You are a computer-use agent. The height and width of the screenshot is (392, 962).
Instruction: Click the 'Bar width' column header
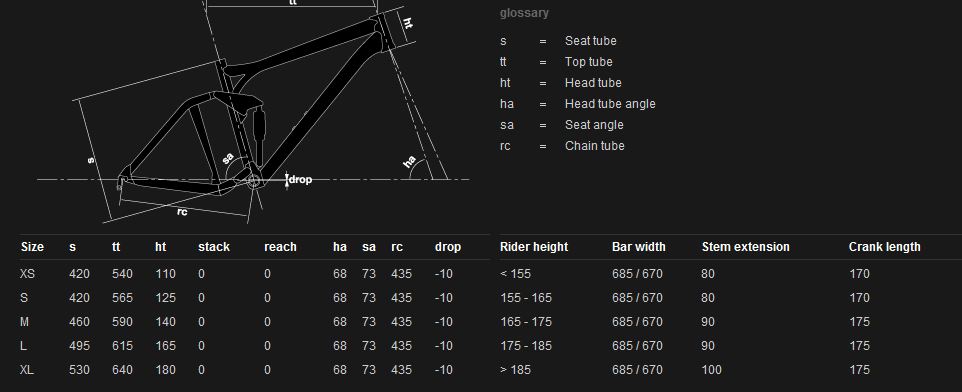click(x=639, y=247)
